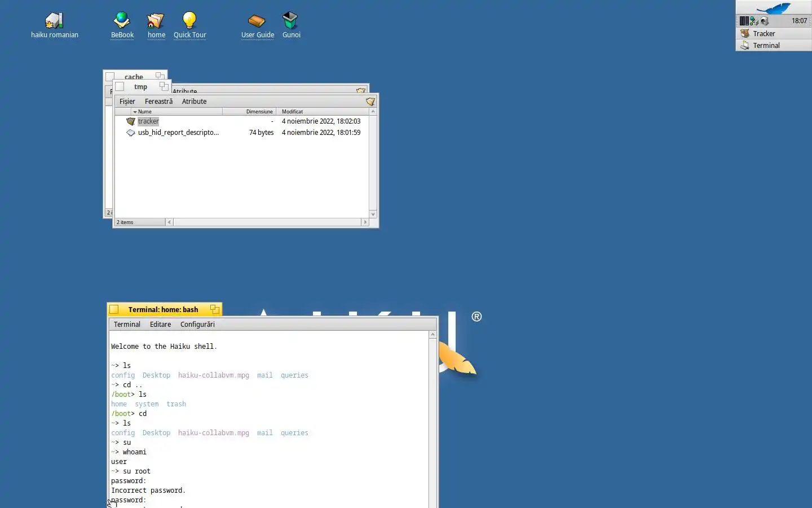Viewport: 812px width, 508px height.
Task: Click scroll up arrow in tmp window
Action: [x=373, y=112]
